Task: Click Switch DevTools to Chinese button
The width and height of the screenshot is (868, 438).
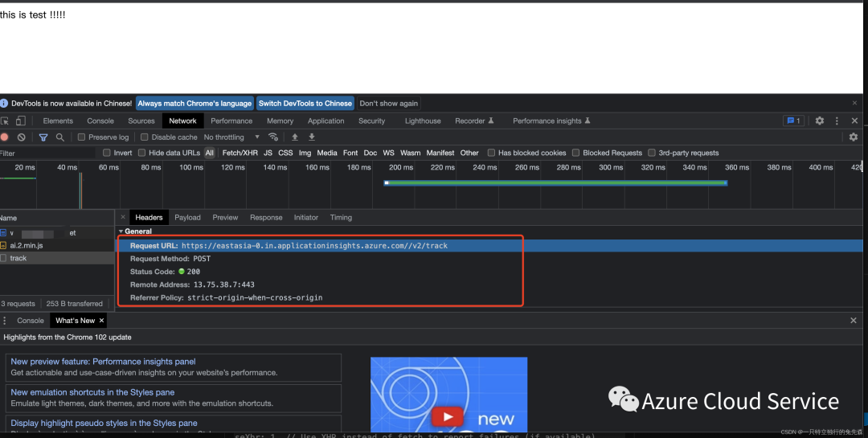Action: point(305,104)
